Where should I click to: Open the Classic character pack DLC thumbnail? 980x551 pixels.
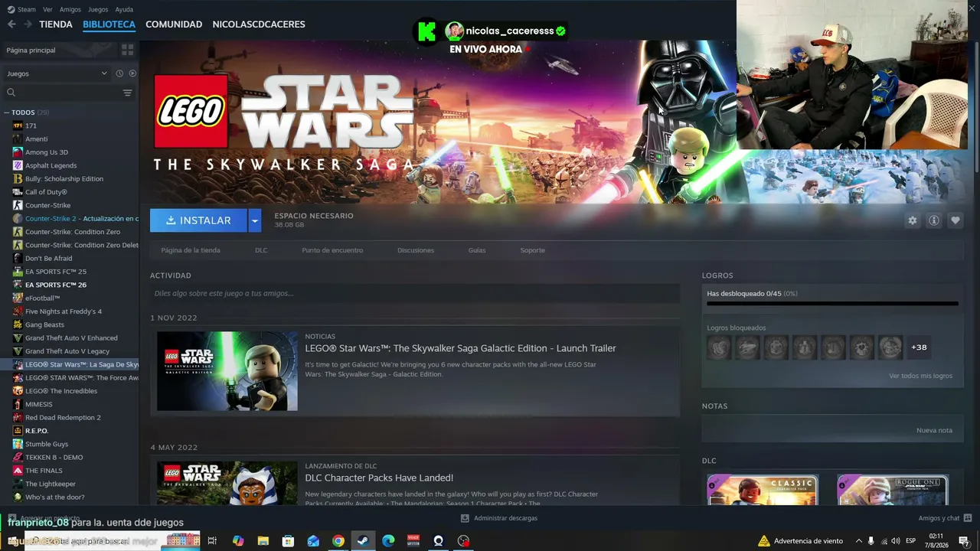click(763, 490)
